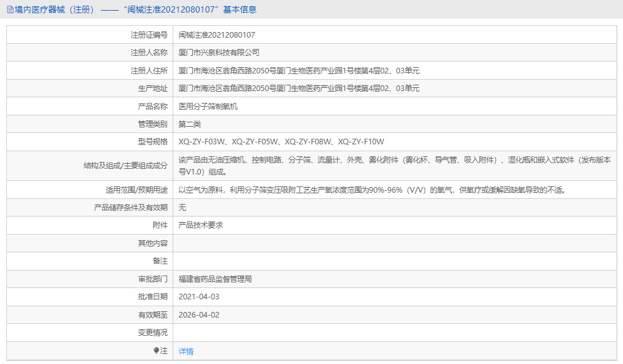Click the 管理类别 label
Image resolution: width=623 pixels, height=364 pixels.
click(x=153, y=124)
